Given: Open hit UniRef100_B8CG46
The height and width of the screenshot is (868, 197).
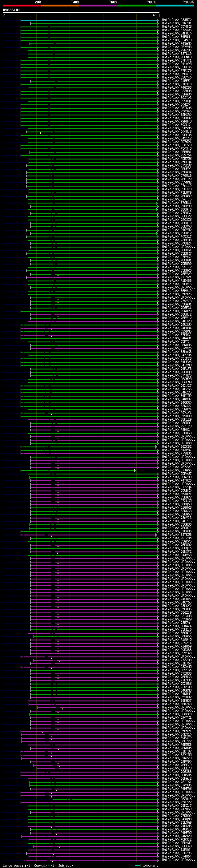Looking at the screenshot, I should pos(177,210).
